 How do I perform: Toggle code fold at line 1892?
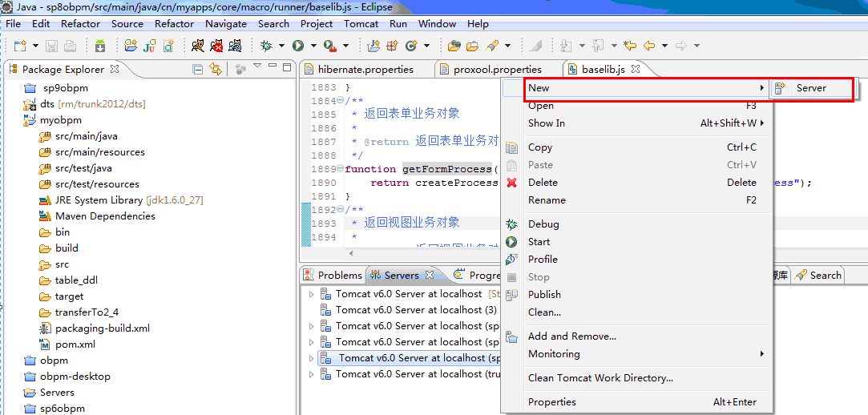pyautogui.click(x=340, y=210)
